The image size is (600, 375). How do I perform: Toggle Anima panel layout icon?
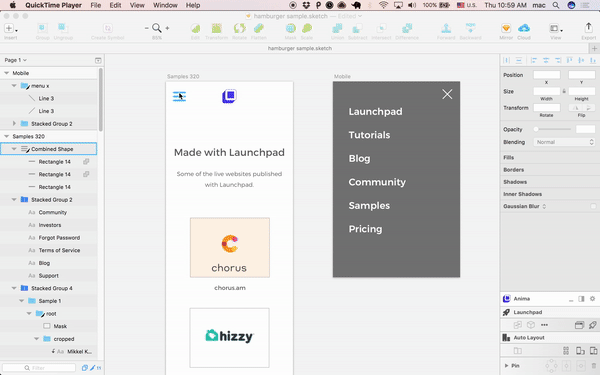581,298
